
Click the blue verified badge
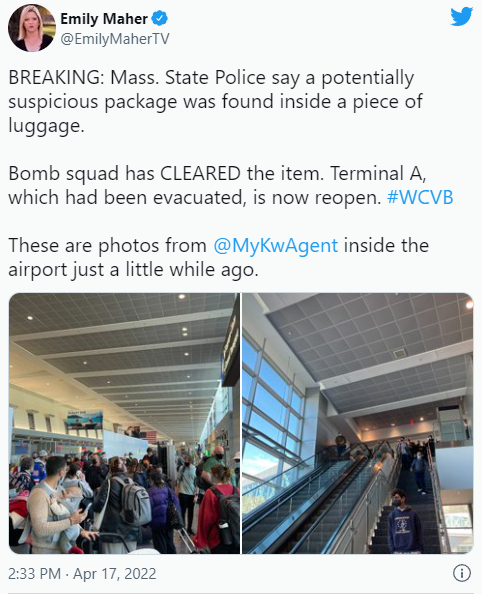point(160,18)
